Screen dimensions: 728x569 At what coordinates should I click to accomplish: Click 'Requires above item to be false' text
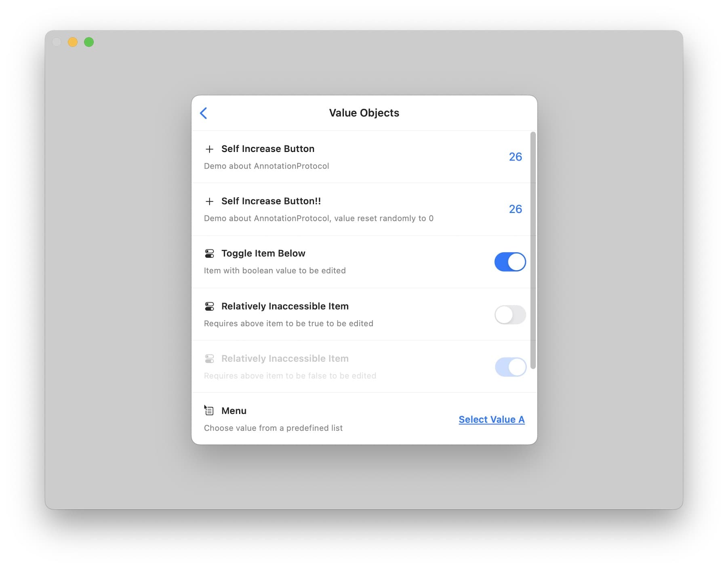(x=290, y=376)
